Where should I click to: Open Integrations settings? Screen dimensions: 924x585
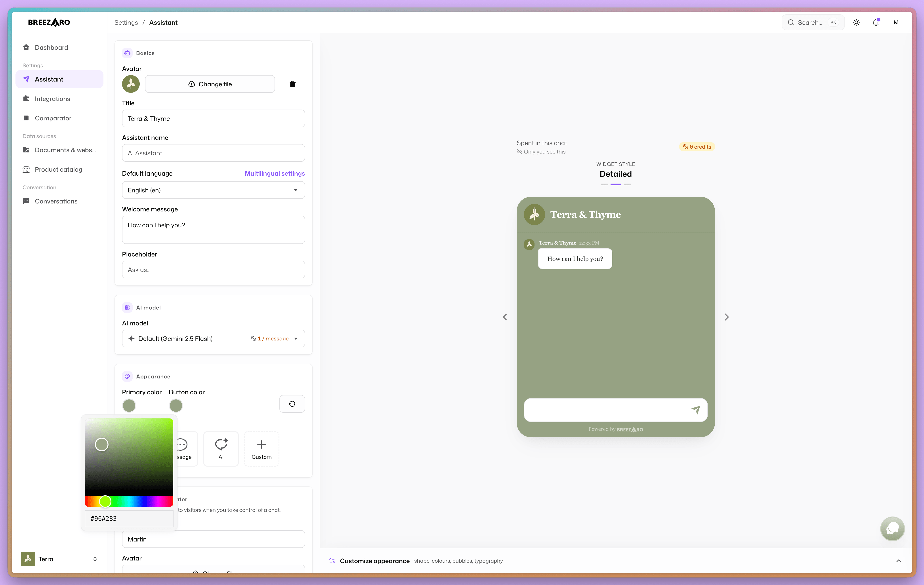[x=59, y=99]
